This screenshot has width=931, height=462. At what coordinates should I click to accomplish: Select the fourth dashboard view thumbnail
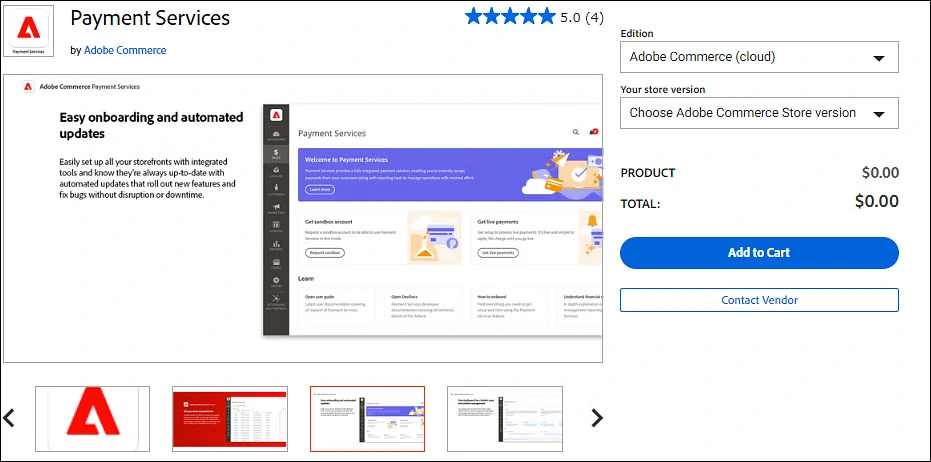pyautogui.click(x=505, y=419)
